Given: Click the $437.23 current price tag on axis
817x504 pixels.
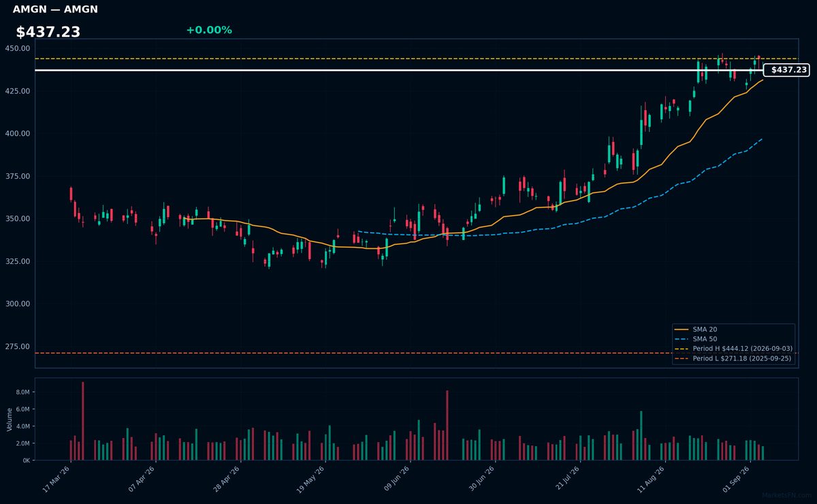Looking at the screenshot, I should point(786,70).
